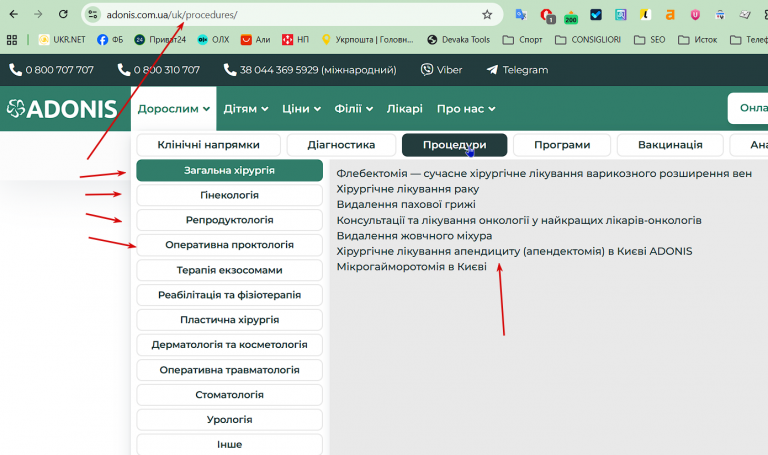The image size is (768, 455).
Task: Open Флебектомія varicose treatment link
Action: pyautogui.click(x=544, y=173)
